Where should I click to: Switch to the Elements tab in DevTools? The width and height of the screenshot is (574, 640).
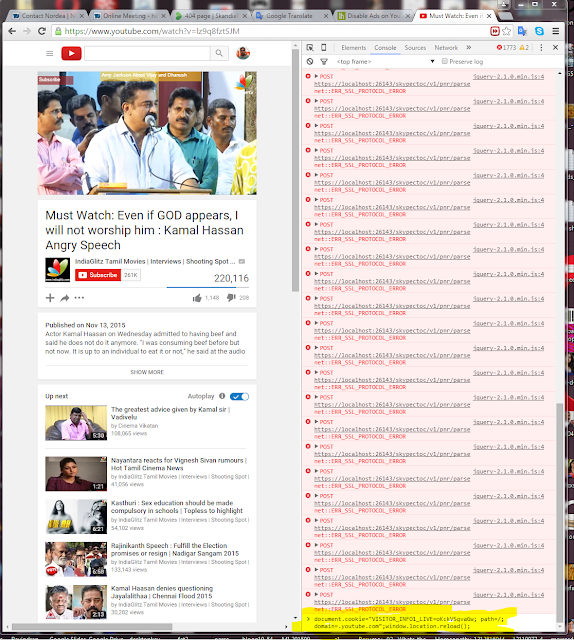coord(354,48)
